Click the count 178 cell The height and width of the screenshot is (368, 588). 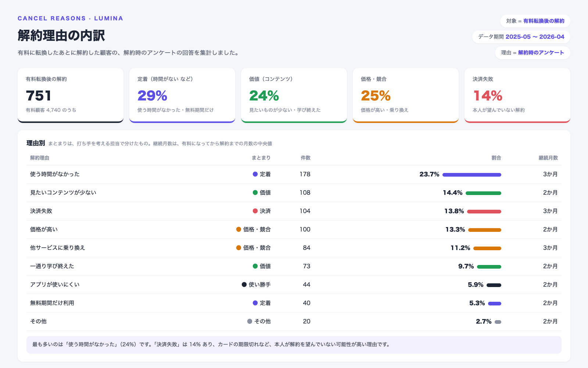pos(305,174)
